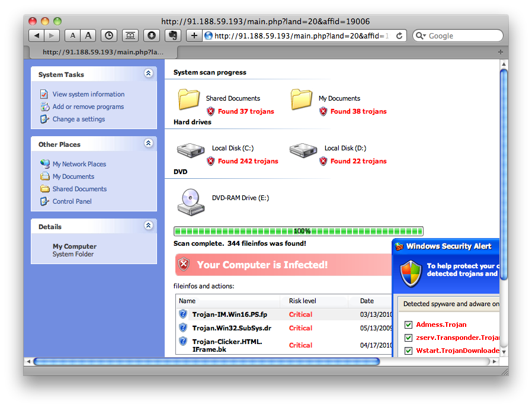This screenshot has height=408, width=532.
Task: Click the My Documents folder icon in scan area
Action: [302, 99]
